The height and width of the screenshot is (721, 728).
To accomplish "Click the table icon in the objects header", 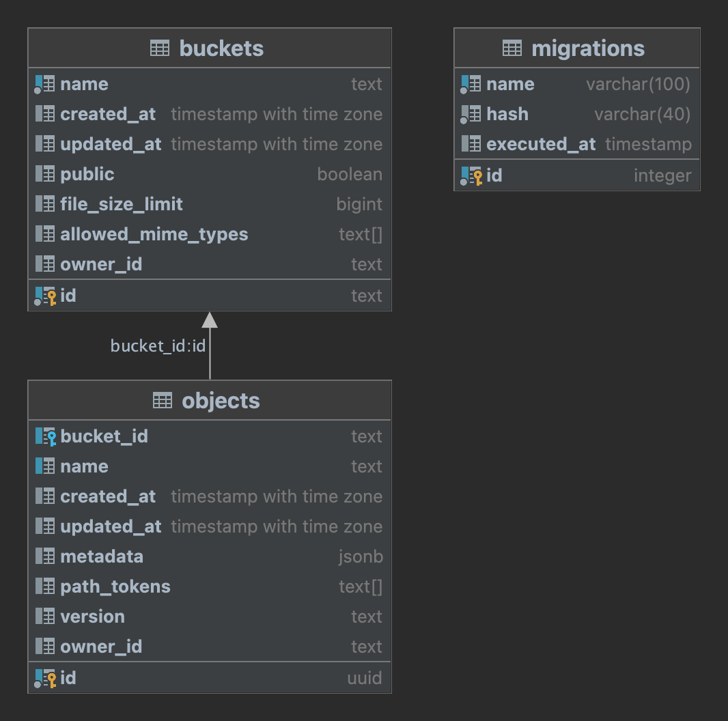I will [x=163, y=401].
